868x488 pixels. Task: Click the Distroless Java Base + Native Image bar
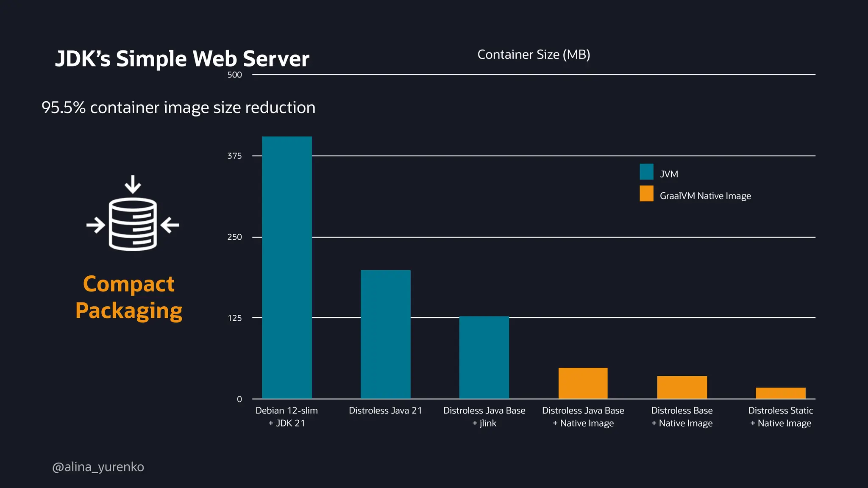click(583, 383)
